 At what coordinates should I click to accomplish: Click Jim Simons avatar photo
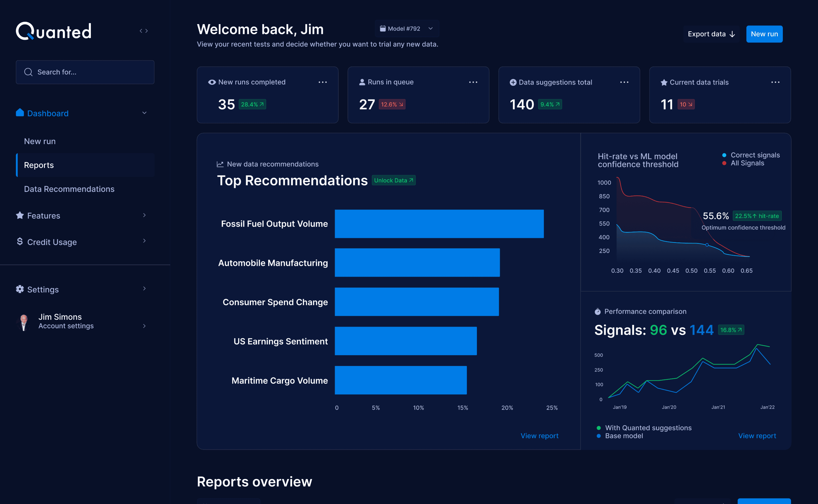click(24, 322)
